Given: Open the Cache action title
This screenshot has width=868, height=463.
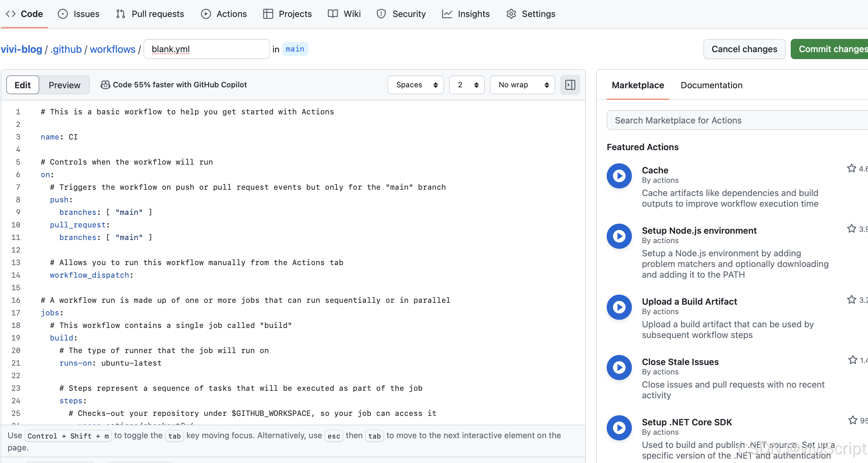Looking at the screenshot, I should tap(655, 170).
